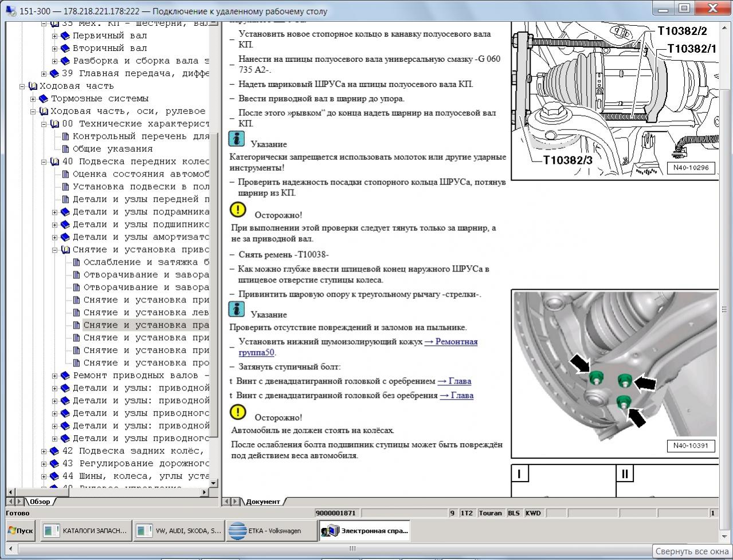Screen dimensions: 733x560
Task: Expand the Разборка и сборка вала node
Action: [x=55, y=61]
